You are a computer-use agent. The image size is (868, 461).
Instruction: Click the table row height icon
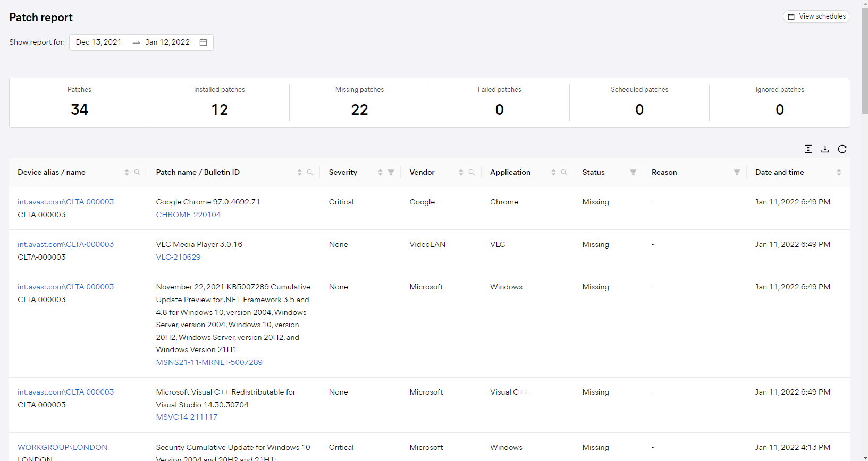(808, 149)
